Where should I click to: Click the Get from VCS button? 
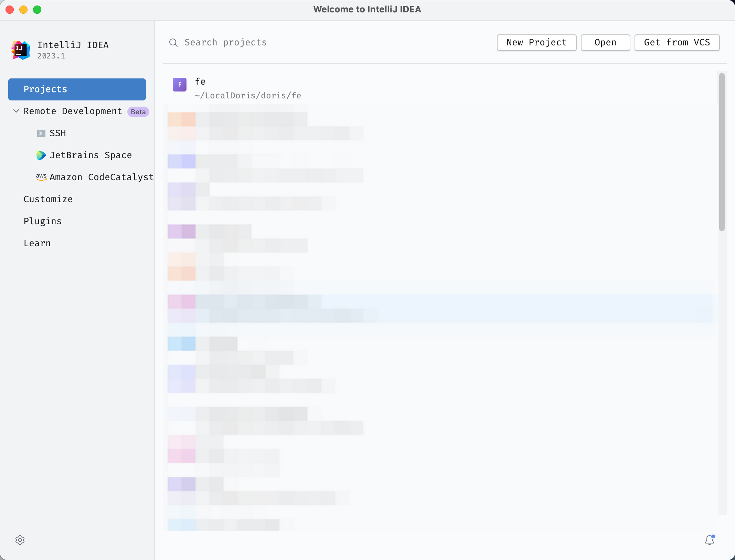tap(677, 43)
